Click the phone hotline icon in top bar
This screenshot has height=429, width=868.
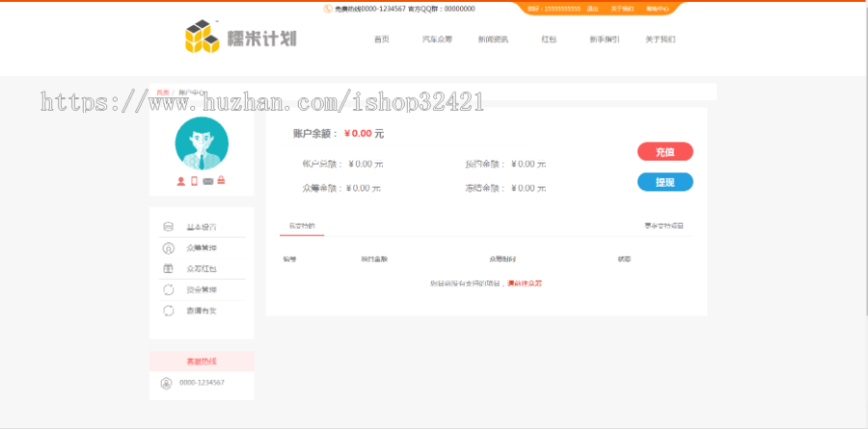[328, 9]
